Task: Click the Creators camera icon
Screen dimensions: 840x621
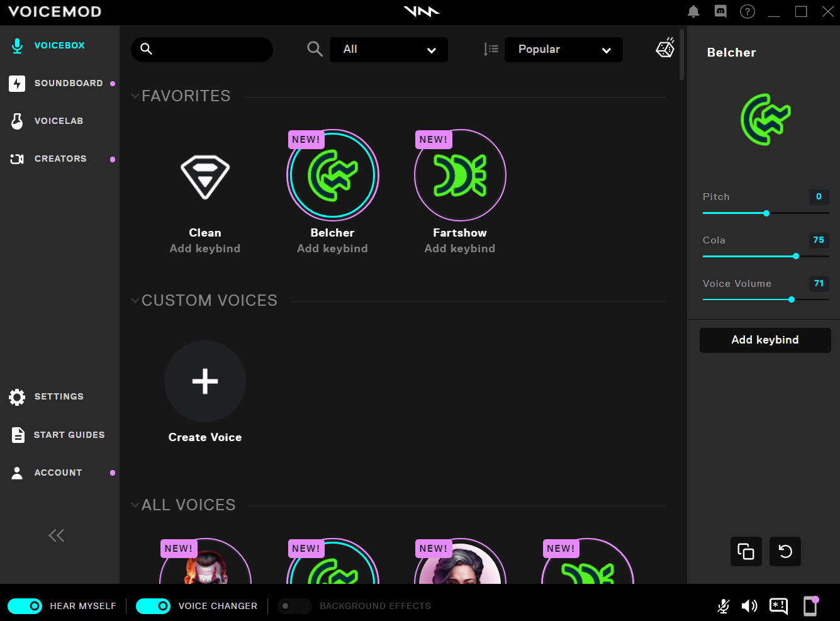Action: (x=17, y=159)
